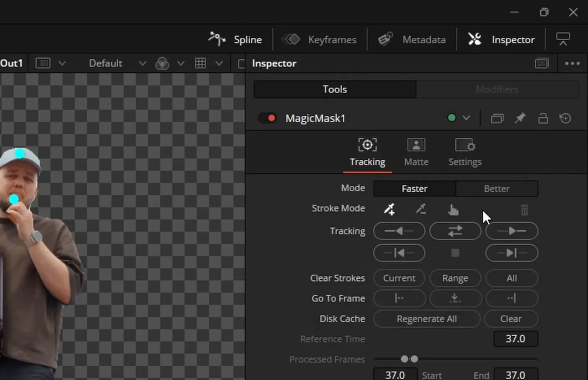
Task: Track backward from current frame
Action: pos(399,231)
